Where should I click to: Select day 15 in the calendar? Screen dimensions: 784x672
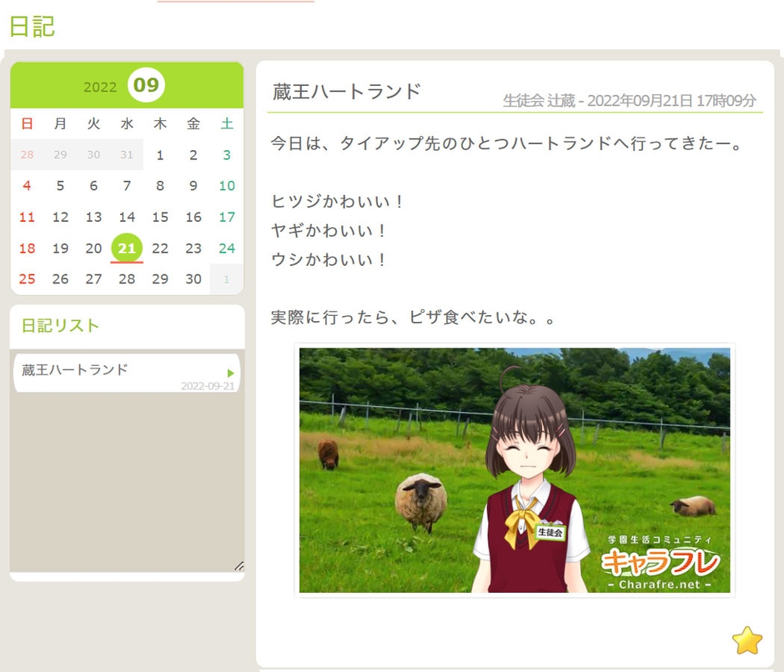click(x=160, y=217)
